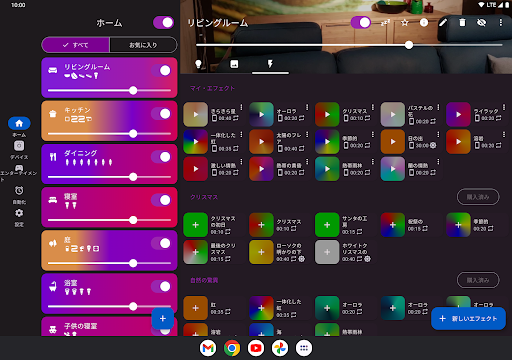The image size is (512, 360).
Task: Open the 激しい情熱 effect options menu
Action: (x=241, y=162)
